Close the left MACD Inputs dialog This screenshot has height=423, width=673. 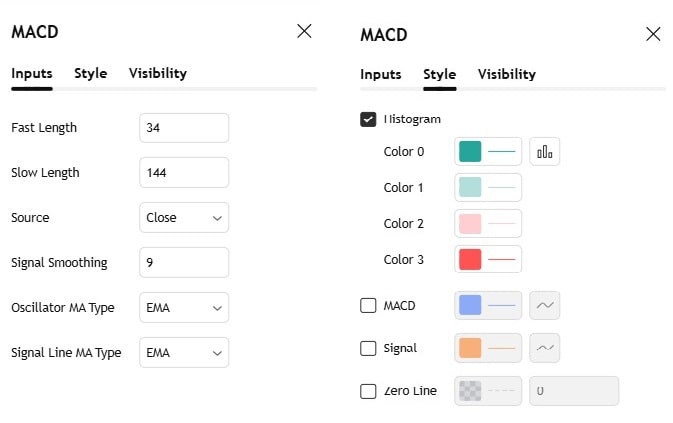pyautogui.click(x=305, y=31)
